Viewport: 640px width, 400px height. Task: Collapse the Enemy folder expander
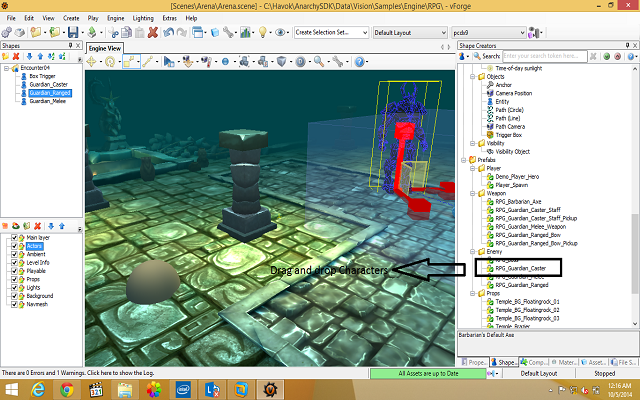[x=472, y=252]
